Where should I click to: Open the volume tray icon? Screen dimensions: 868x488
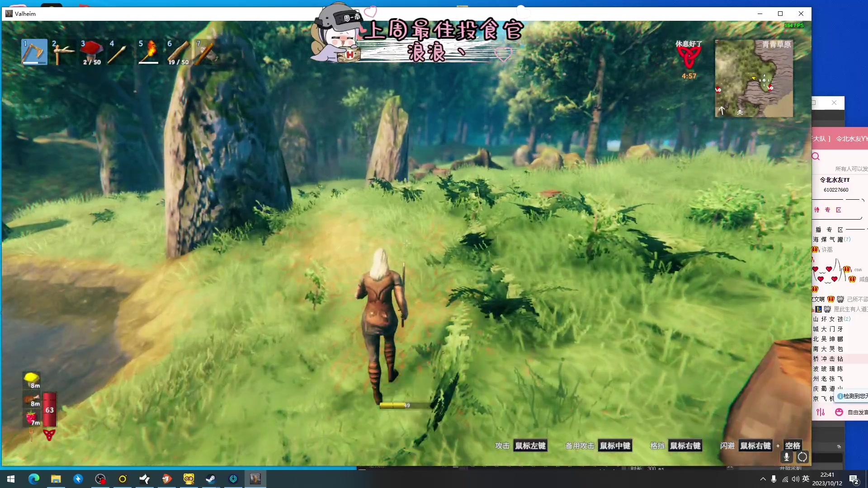pyautogui.click(x=795, y=479)
